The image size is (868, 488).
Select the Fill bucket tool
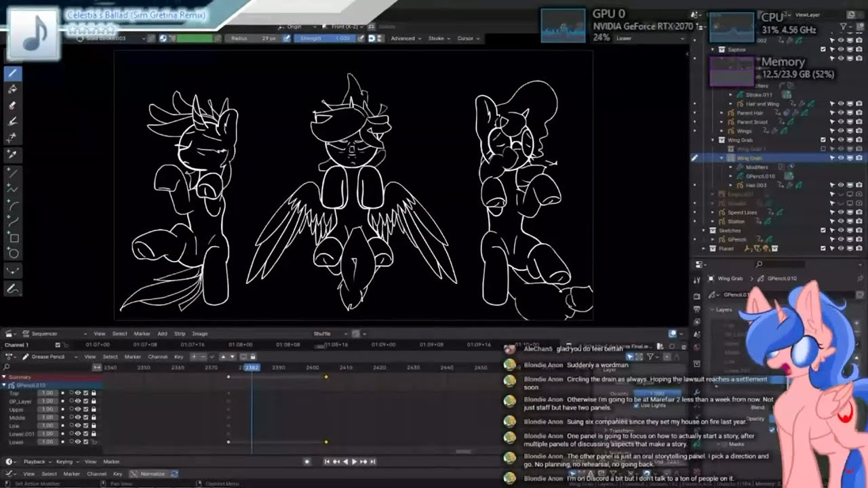click(14, 89)
